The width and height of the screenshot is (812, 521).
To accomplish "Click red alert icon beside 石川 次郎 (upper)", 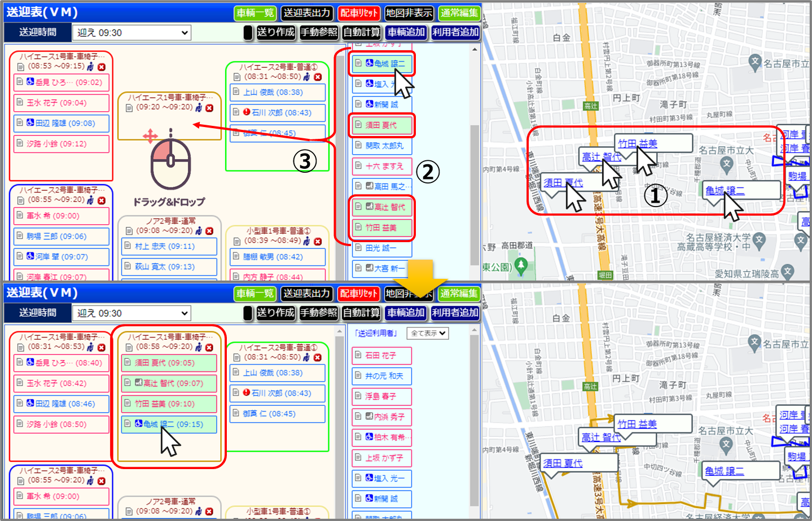I will (x=247, y=112).
